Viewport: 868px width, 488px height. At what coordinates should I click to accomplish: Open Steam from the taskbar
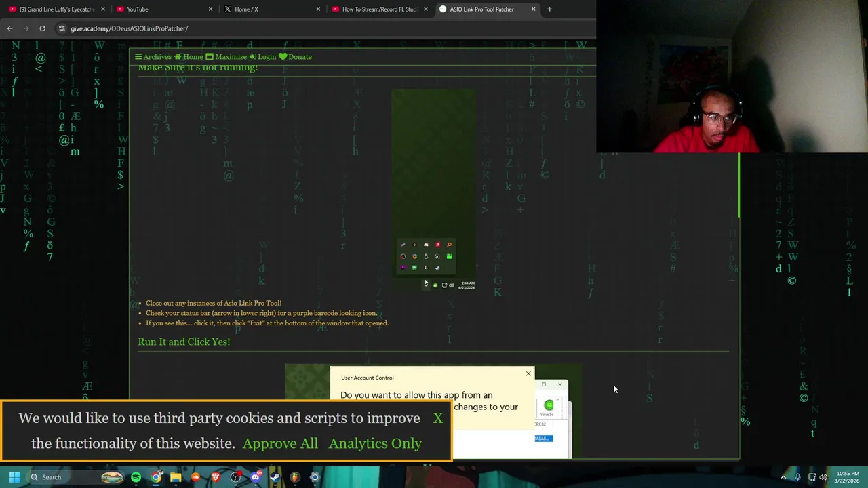tap(275, 477)
